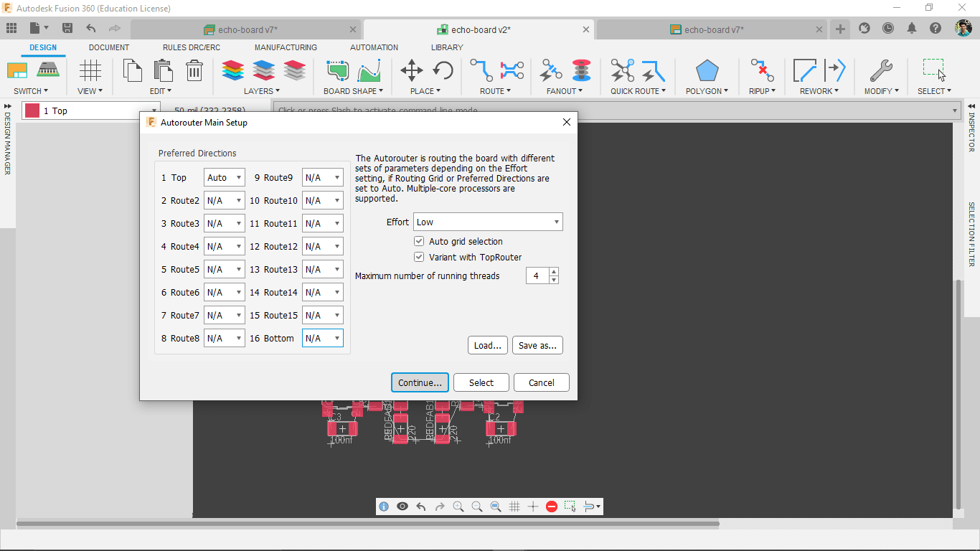The width and height of the screenshot is (980, 551).
Task: Click the Copy icon in Edit group
Action: coord(133,70)
